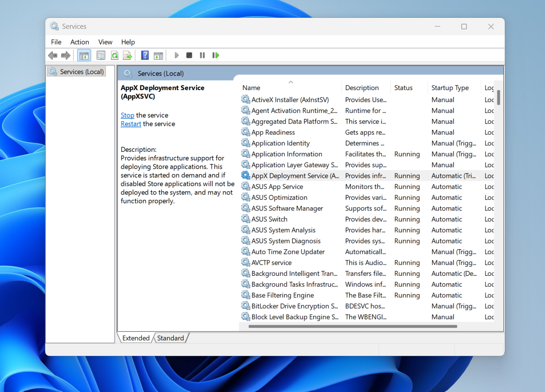The width and height of the screenshot is (545, 392).
Task: Select the AVCTP service row
Action: (x=367, y=263)
